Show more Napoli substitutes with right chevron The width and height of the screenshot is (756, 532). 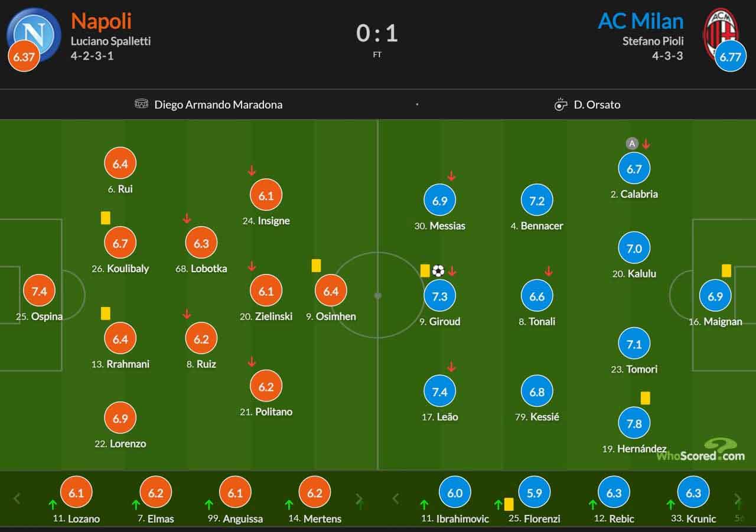358,499
